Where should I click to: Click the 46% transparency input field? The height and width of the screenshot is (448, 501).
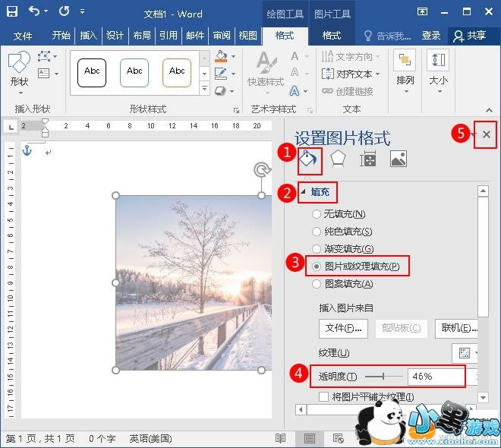[436, 376]
